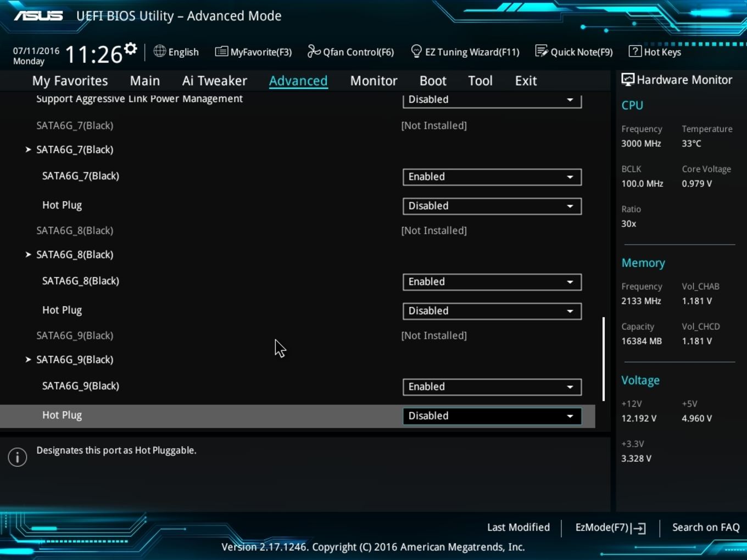This screenshot has height=560, width=747.
Task: Click the 4.960 V reading
Action: pyautogui.click(x=697, y=418)
